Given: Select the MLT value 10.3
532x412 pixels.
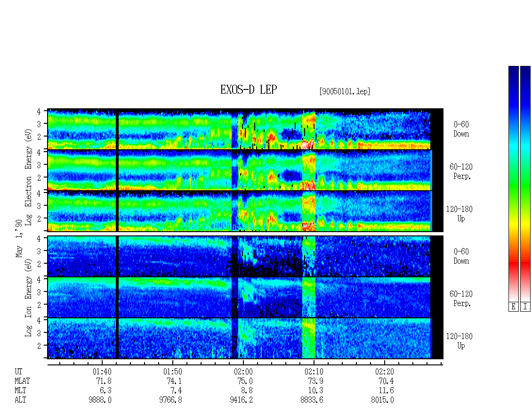Looking at the screenshot, I should pos(315,391).
